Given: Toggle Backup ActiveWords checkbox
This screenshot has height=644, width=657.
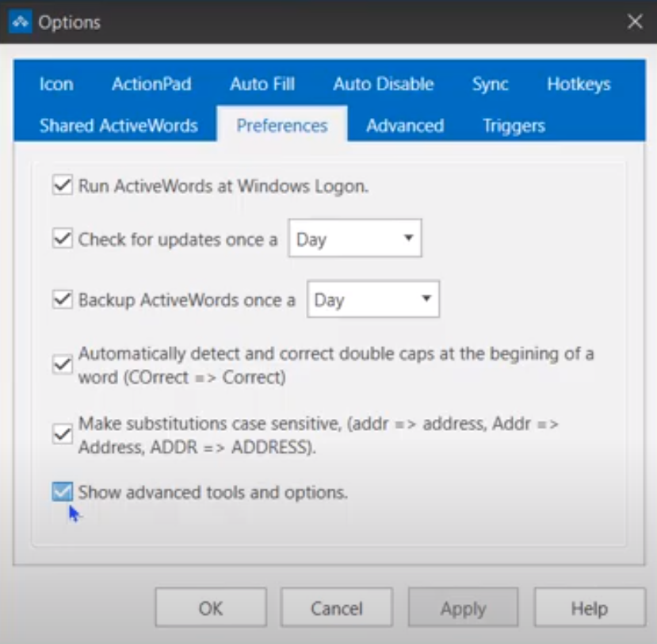Looking at the screenshot, I should tap(63, 299).
